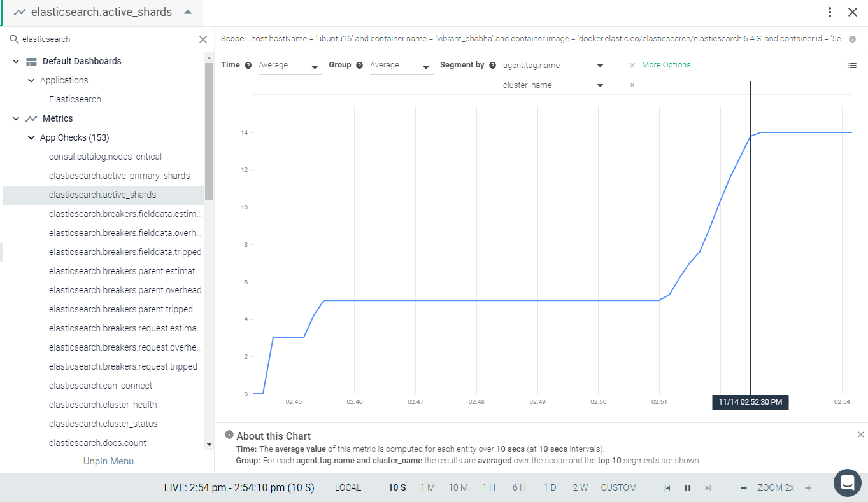
Task: Collapse the Metrics tree section
Action: (16, 119)
